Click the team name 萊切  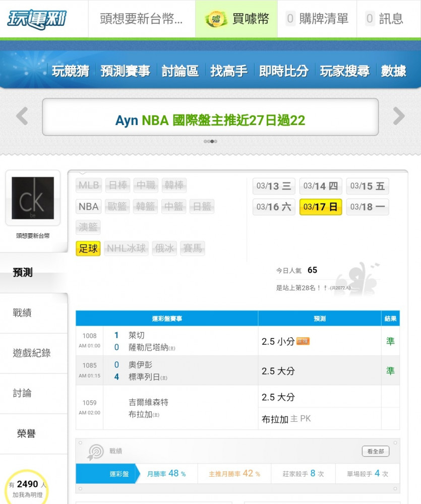click(x=137, y=335)
